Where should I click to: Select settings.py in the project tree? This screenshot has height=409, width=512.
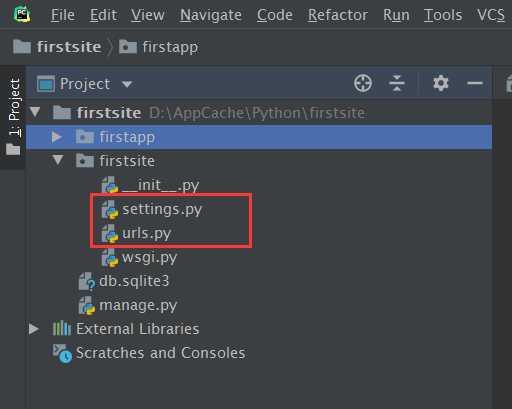pyautogui.click(x=162, y=210)
